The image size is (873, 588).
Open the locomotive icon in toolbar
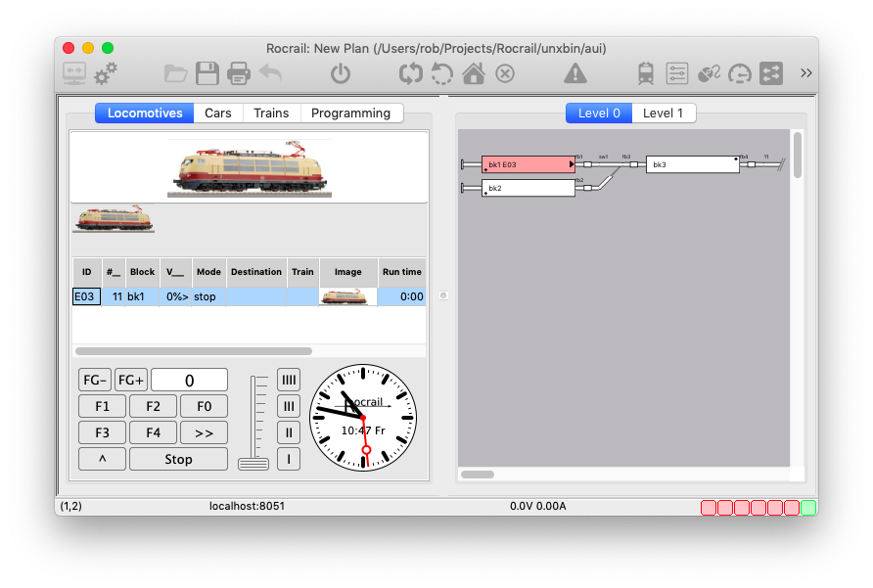646,73
